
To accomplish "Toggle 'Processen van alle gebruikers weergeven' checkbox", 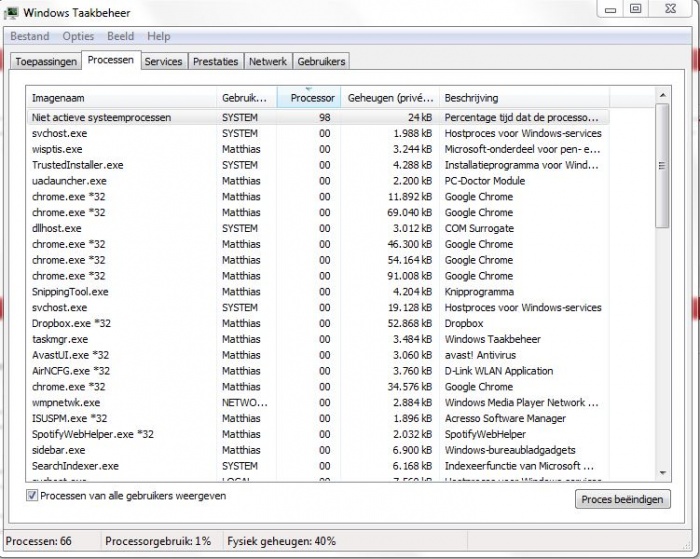I will [32, 496].
